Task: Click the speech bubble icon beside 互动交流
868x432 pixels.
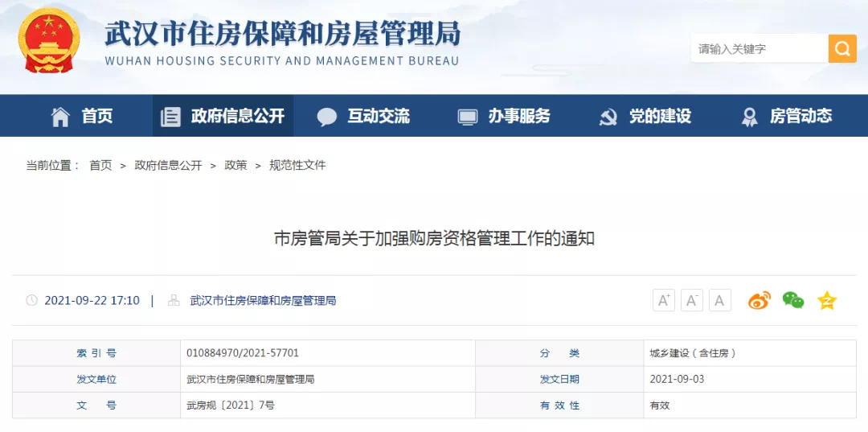Action: [x=326, y=117]
